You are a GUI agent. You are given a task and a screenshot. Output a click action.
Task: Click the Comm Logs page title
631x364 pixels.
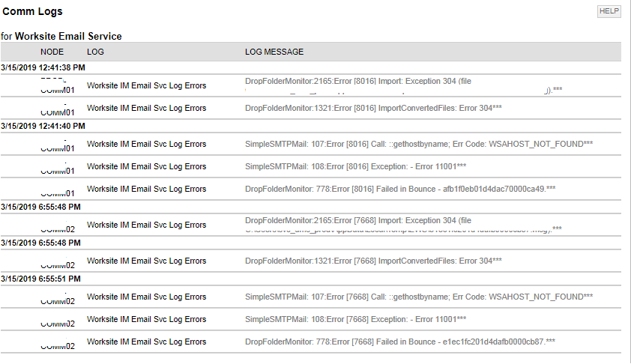[x=32, y=11]
